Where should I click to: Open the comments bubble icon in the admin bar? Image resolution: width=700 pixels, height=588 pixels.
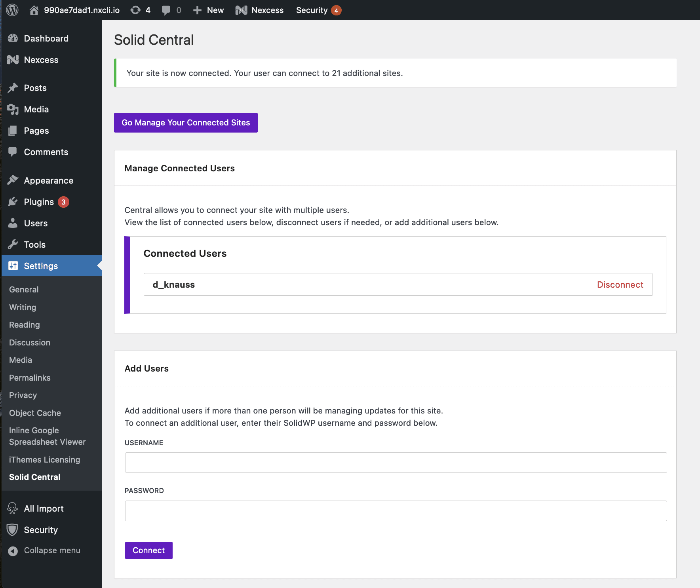166,10
